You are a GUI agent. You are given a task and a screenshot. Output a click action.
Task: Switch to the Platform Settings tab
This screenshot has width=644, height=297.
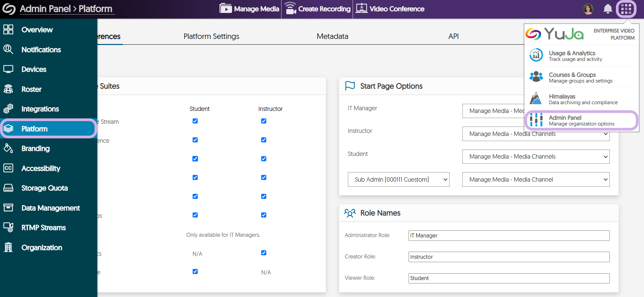211,36
